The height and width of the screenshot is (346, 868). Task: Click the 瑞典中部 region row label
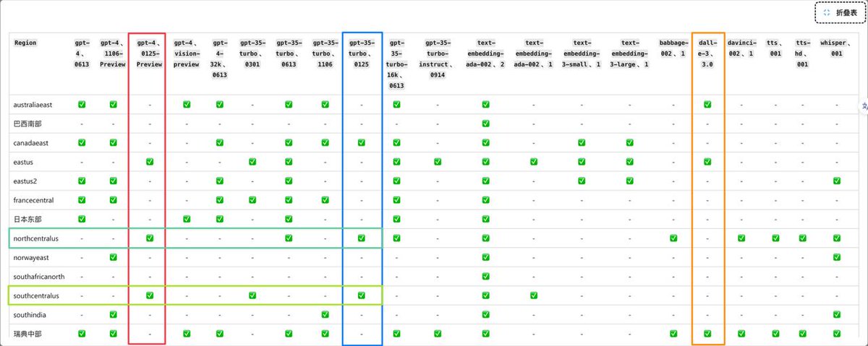pos(28,334)
